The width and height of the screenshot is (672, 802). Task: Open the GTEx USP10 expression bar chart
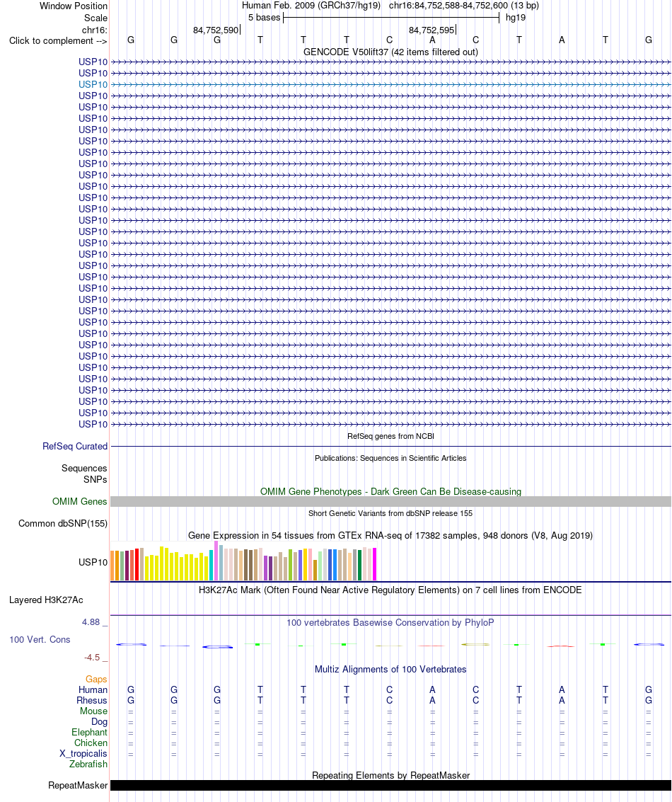pos(243,561)
